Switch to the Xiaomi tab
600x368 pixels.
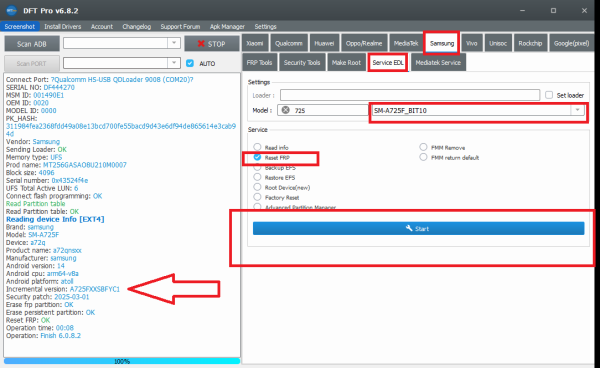pyautogui.click(x=255, y=43)
